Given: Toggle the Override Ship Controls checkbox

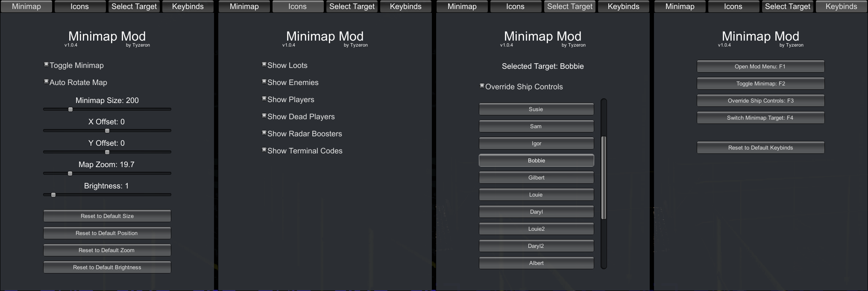Looking at the screenshot, I should point(482,86).
